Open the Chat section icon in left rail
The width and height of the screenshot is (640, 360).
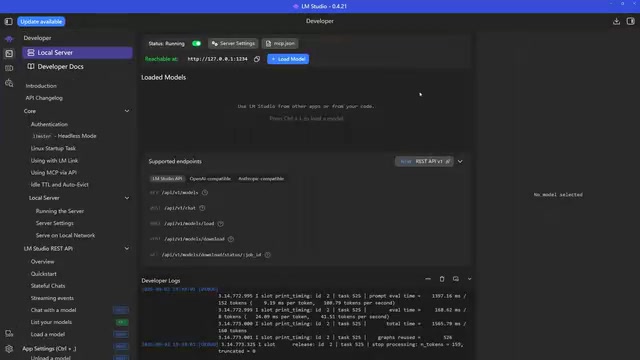point(9,39)
